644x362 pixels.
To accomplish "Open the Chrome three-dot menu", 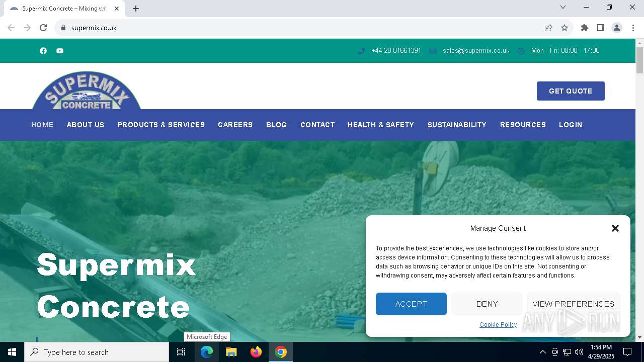I will coord(633,28).
